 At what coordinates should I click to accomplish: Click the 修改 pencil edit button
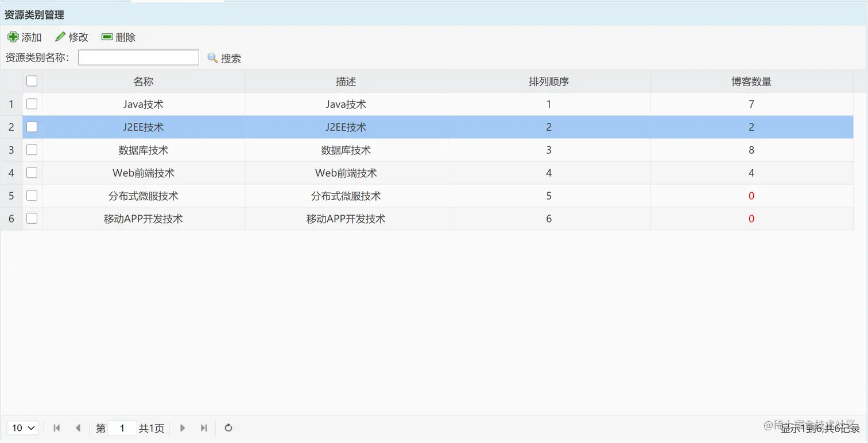pos(72,37)
